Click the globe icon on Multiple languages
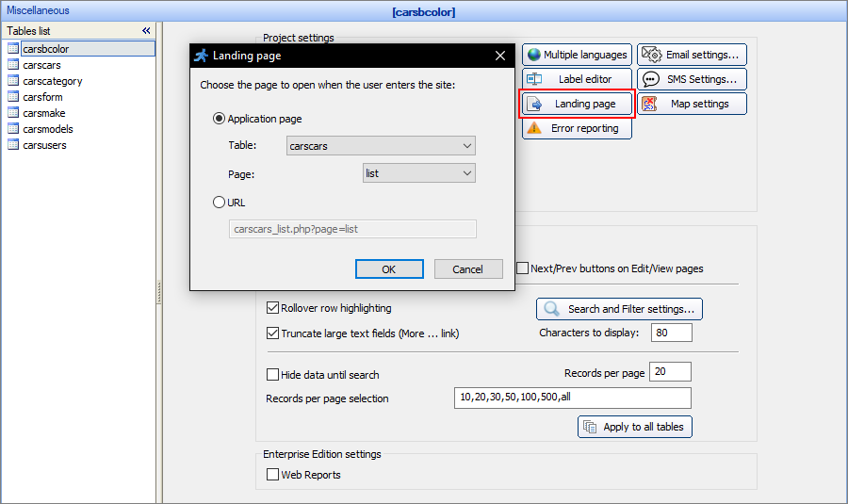This screenshot has height=504, width=848. [x=534, y=55]
